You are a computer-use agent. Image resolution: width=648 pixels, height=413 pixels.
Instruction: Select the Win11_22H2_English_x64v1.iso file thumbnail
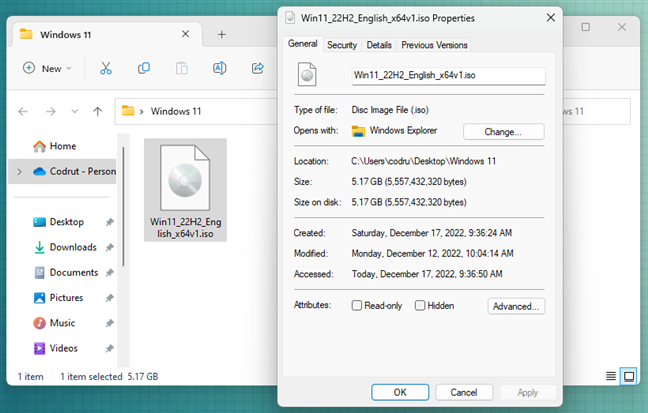(x=185, y=190)
